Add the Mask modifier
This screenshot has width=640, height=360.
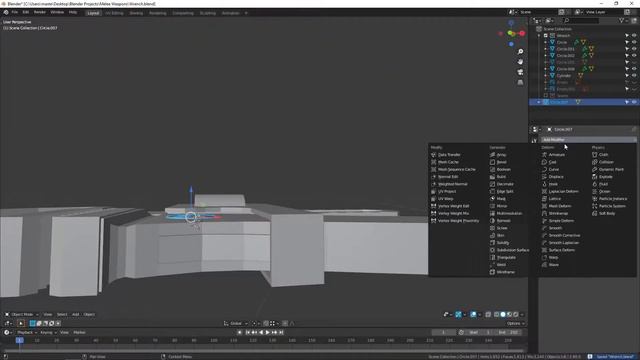498,199
